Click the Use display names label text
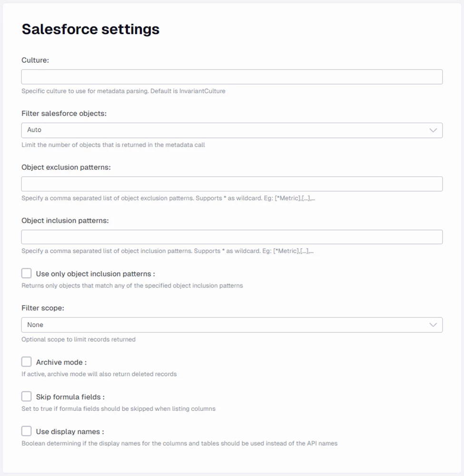464x476 pixels. pyautogui.click(x=69, y=432)
